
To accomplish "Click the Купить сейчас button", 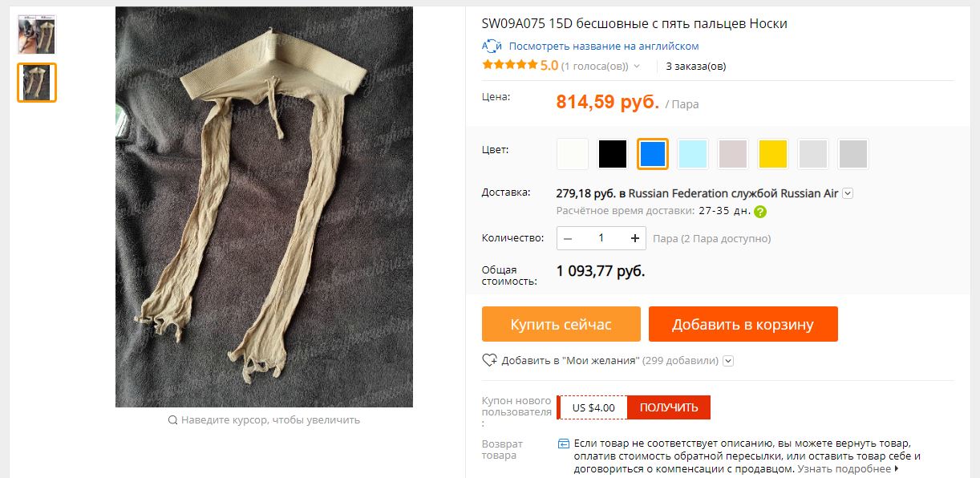I will (561, 324).
